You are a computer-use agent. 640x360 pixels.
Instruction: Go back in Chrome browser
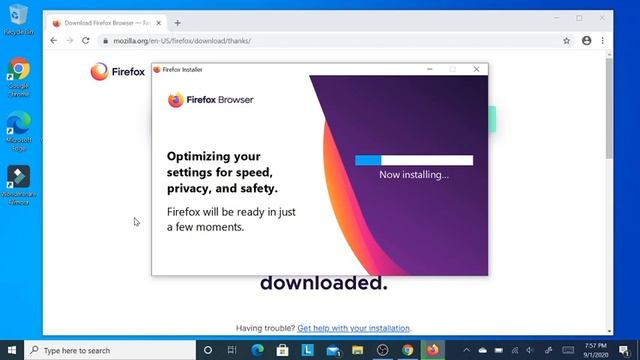click(x=53, y=40)
